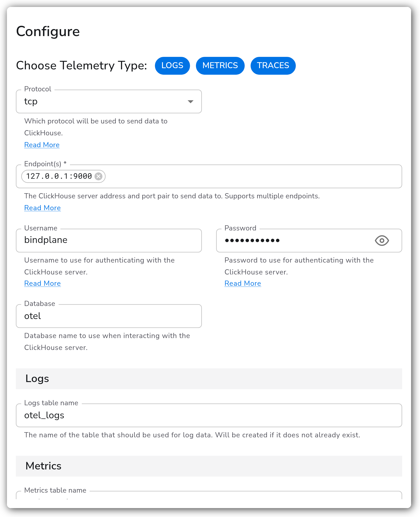Image resolution: width=420 pixels, height=517 pixels.
Task: Open Read More link under Username description
Action: click(x=42, y=283)
